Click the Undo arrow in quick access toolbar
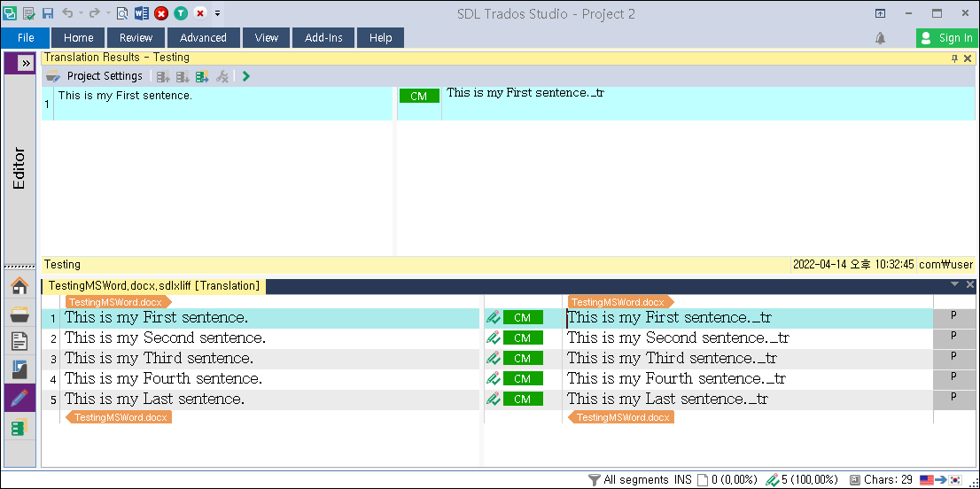This screenshot has height=489, width=980. click(67, 12)
